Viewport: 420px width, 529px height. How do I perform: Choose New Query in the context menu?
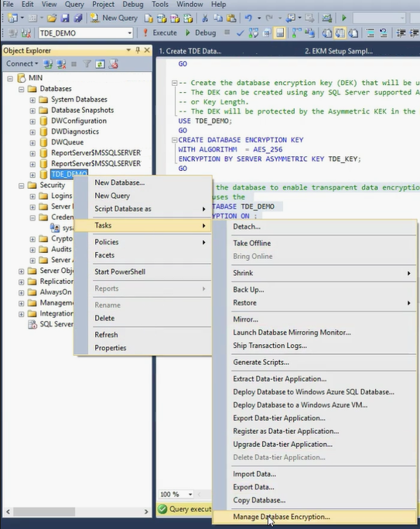143,196
